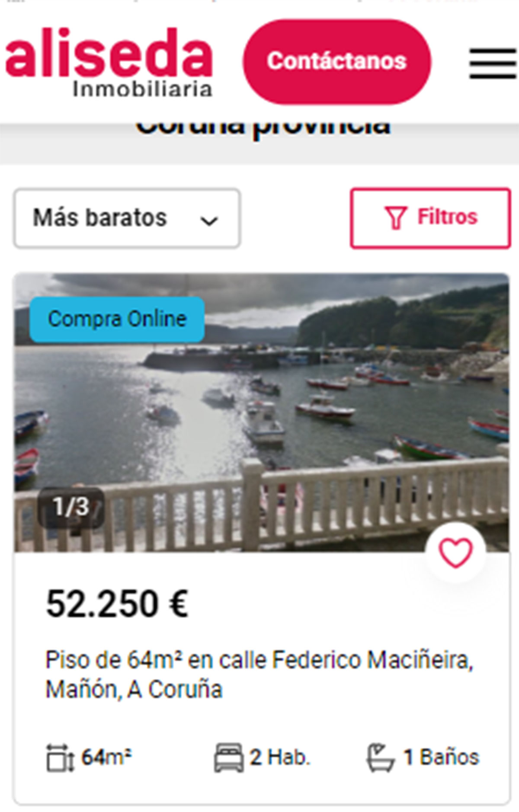Screen dimensions: 519x812
Task: Open the hamburger menu
Action: point(493,63)
